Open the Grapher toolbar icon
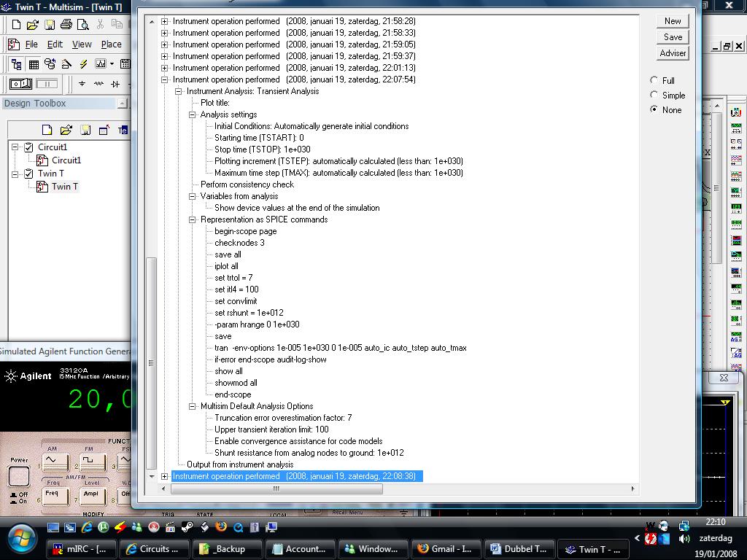Image resolution: width=747 pixels, height=560 pixels. coord(101,64)
